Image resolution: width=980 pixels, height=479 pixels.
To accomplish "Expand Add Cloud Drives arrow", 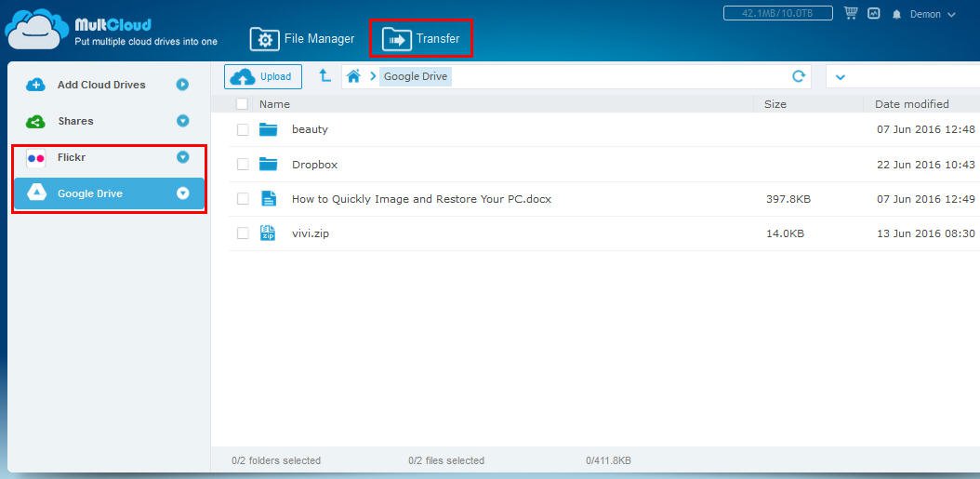I will tap(183, 85).
